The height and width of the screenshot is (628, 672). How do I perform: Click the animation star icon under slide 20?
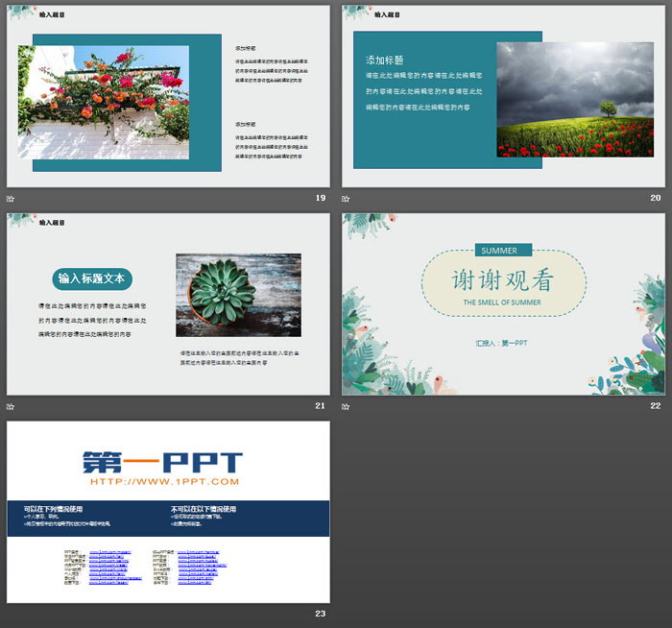(347, 199)
